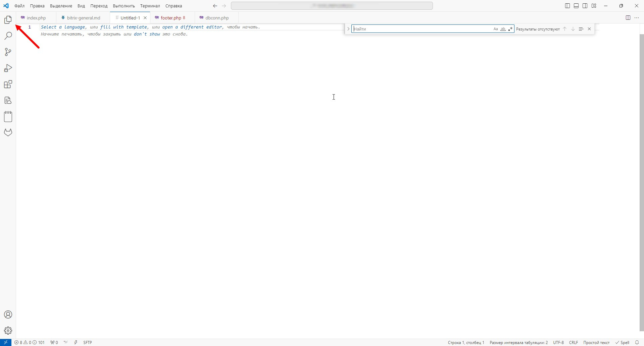Select encoding via UTF-8 in status bar
This screenshot has height=346, width=644.
(x=558, y=342)
